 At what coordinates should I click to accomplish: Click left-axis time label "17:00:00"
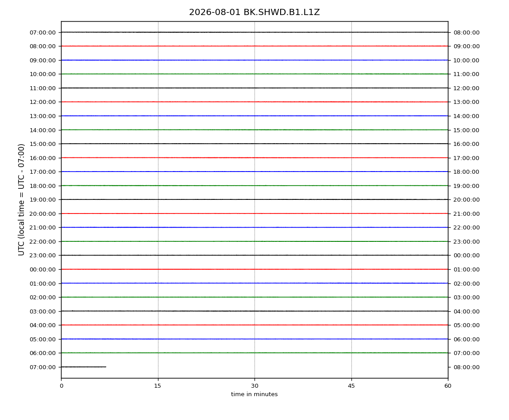pyautogui.click(x=42, y=172)
